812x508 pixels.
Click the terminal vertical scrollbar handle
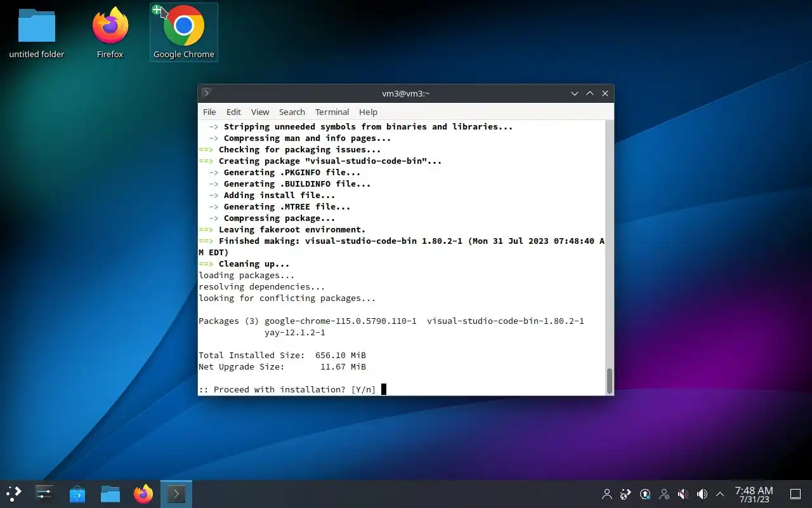(x=610, y=380)
